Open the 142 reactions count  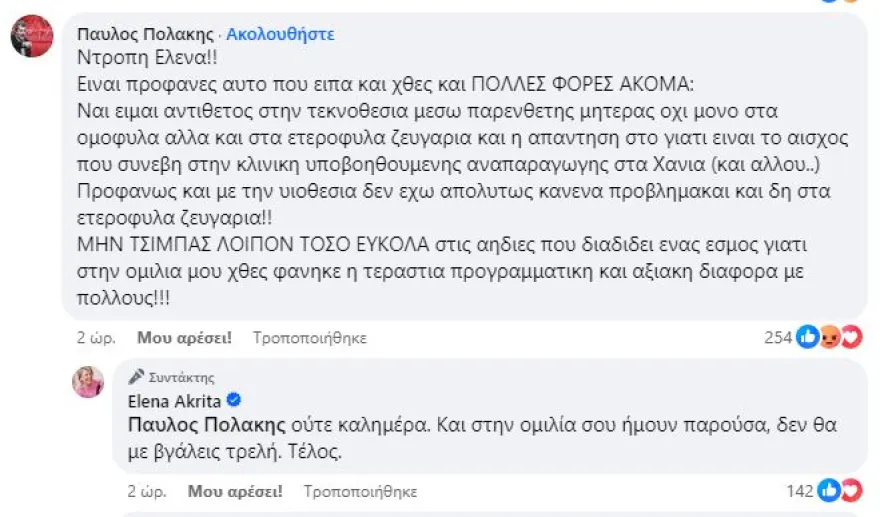tap(800, 491)
